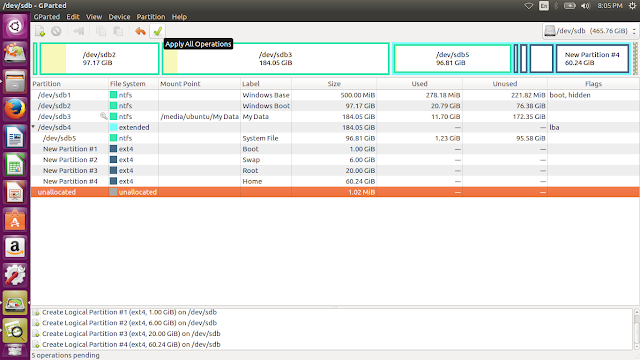Click the ntfs color swatch for /dev/sdb1
640x360 pixels.
pos(113,95)
